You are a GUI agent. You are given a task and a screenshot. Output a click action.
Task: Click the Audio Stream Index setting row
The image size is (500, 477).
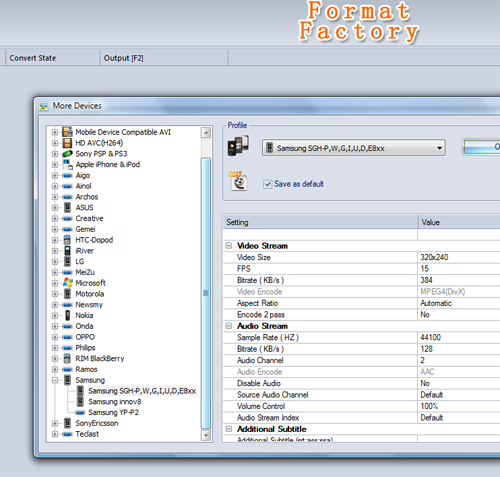pyautogui.click(x=361, y=418)
